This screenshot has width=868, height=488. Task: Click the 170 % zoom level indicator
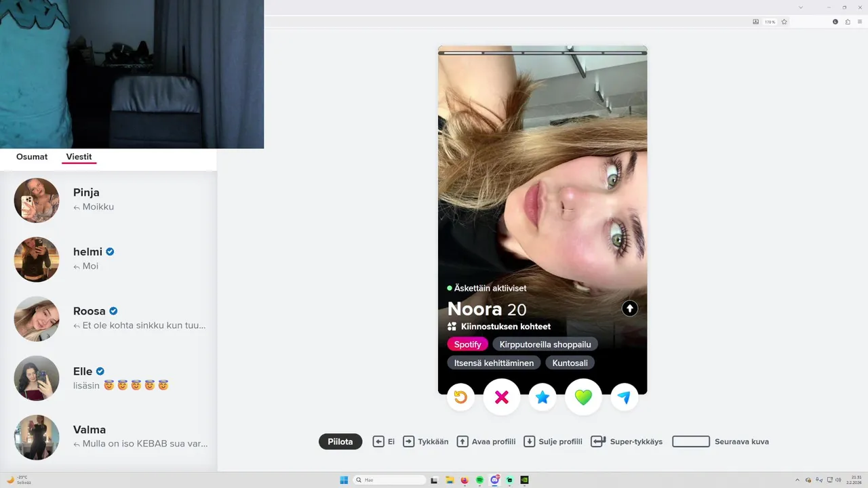coord(770,22)
